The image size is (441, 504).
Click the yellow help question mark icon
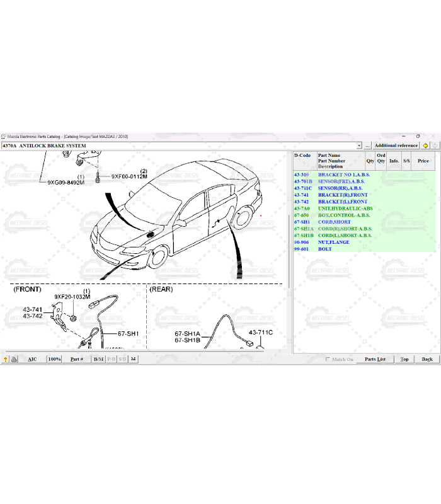[x=5, y=359]
